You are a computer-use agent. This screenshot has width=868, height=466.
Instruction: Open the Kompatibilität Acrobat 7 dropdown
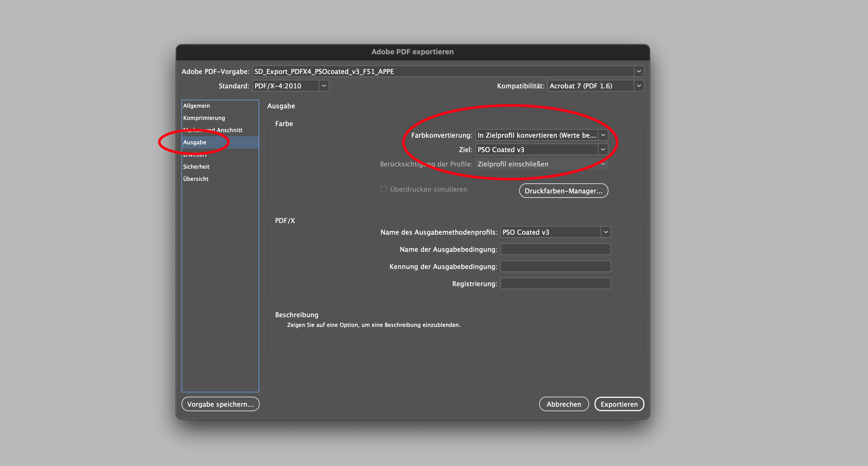(638, 86)
